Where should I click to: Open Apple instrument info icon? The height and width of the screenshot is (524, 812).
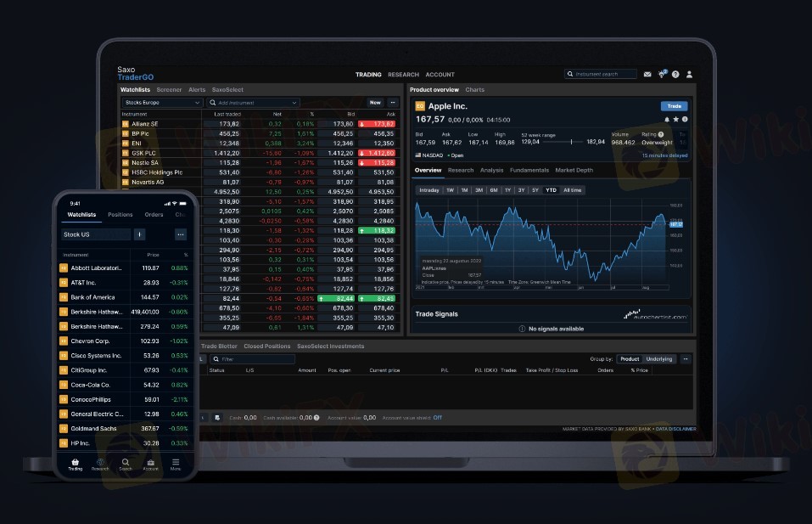[x=685, y=119]
